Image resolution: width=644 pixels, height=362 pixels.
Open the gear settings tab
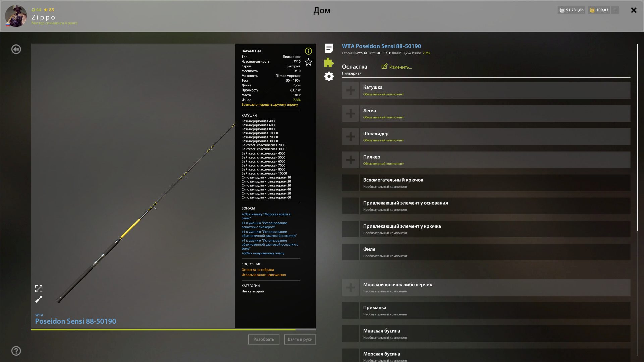[329, 76]
